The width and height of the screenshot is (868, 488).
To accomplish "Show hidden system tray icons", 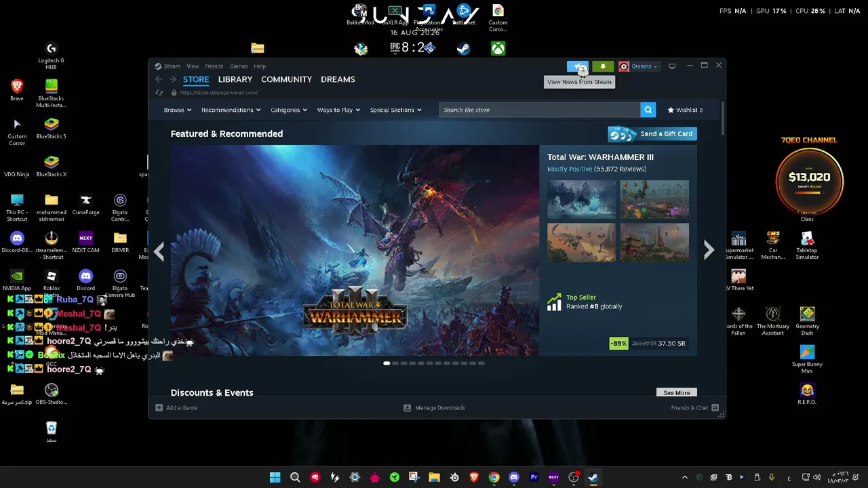I will 684,477.
